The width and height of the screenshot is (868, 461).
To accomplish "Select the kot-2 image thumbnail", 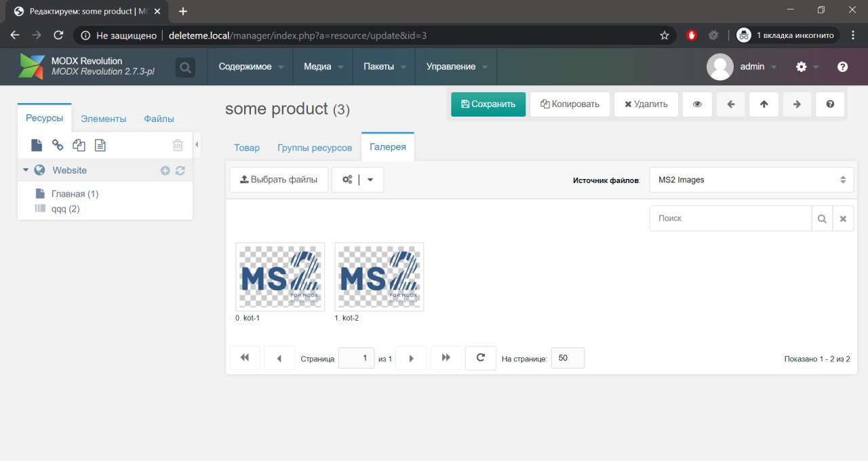I will (379, 277).
